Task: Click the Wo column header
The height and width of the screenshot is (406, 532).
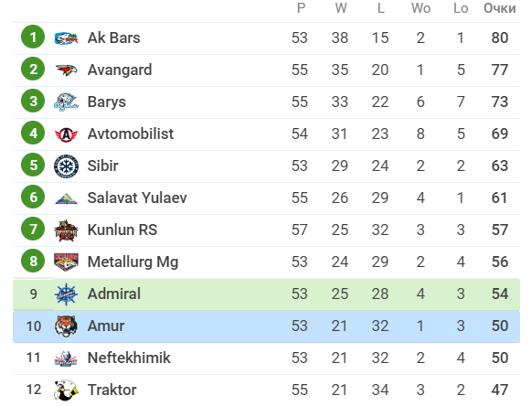Action: [x=420, y=8]
